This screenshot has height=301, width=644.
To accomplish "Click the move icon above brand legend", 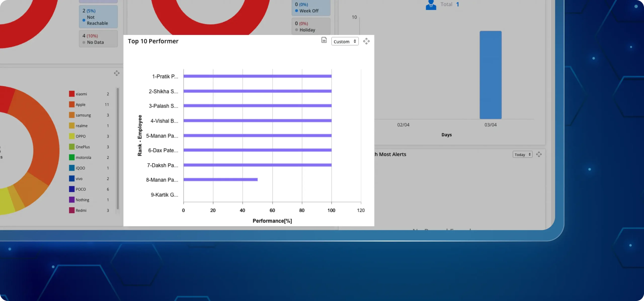I will coord(116,73).
